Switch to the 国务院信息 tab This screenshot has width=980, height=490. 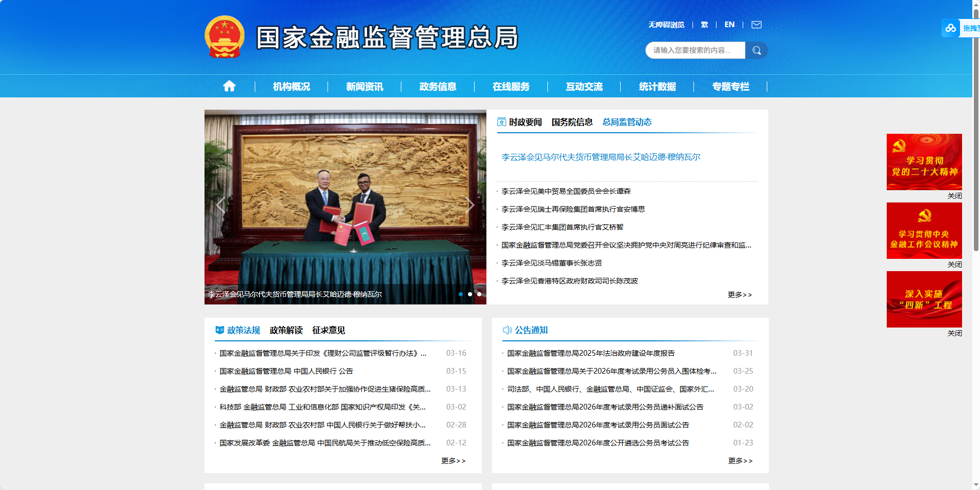572,122
